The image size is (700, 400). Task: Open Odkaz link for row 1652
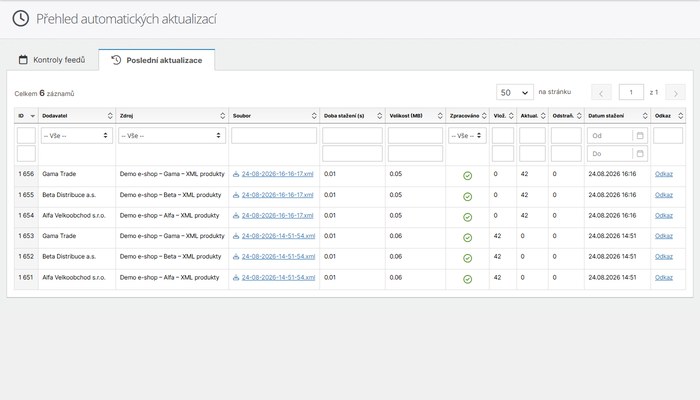[x=664, y=256]
